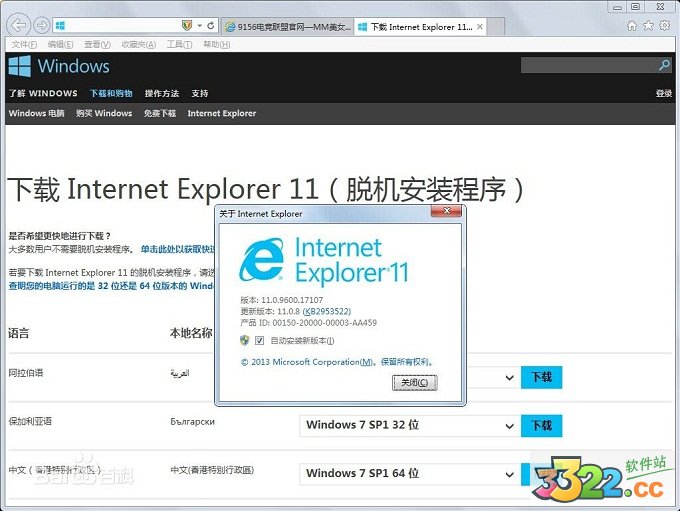680x511 pixels.
Task: Open Favorites with the star icon
Action: click(648, 26)
